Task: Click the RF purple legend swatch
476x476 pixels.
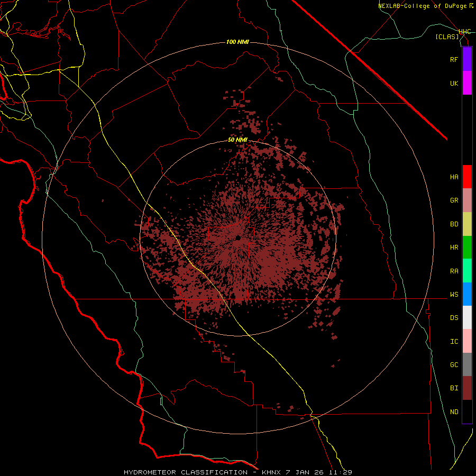Action: click(467, 59)
